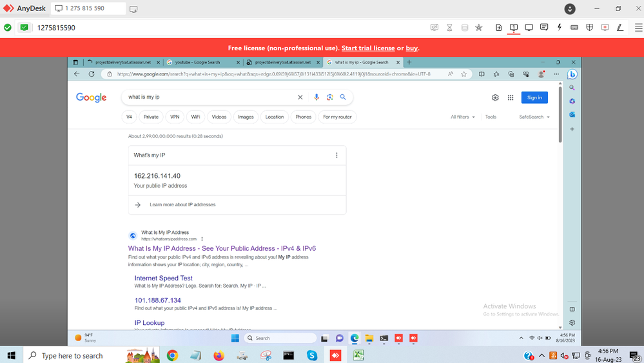The image size is (644, 363).
Task: Open Skype from local taskbar
Action: click(x=312, y=355)
